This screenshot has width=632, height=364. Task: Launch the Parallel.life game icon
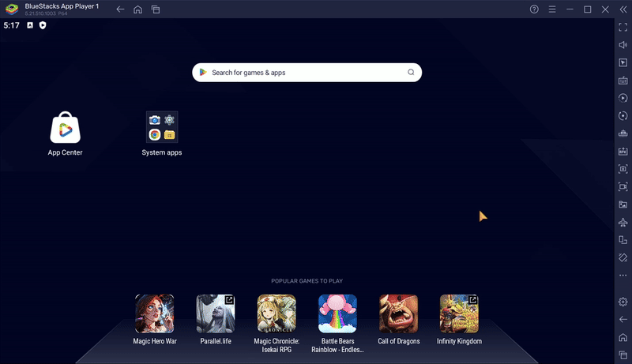pyautogui.click(x=216, y=313)
